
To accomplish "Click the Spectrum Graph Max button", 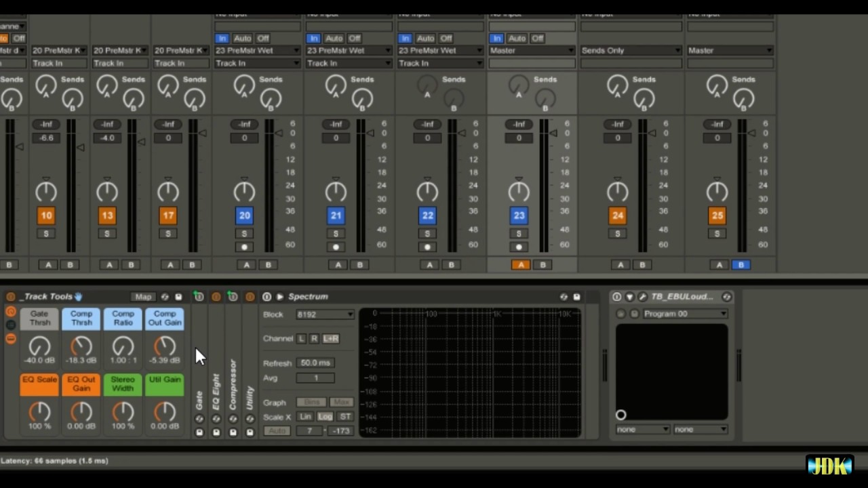I will point(342,403).
